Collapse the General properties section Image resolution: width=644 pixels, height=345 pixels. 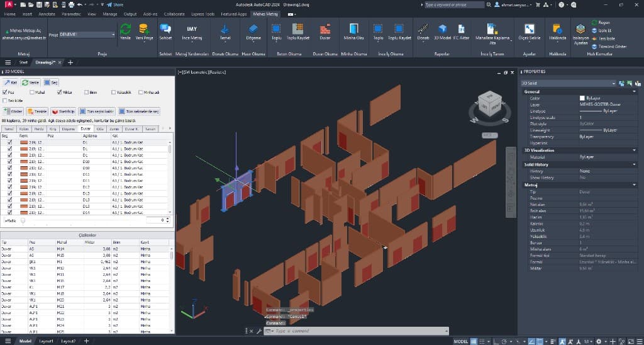(634, 92)
